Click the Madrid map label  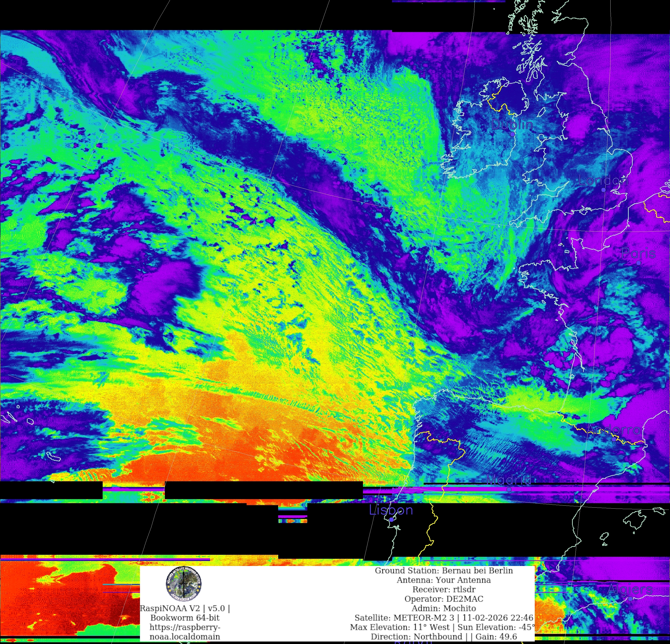point(508,480)
